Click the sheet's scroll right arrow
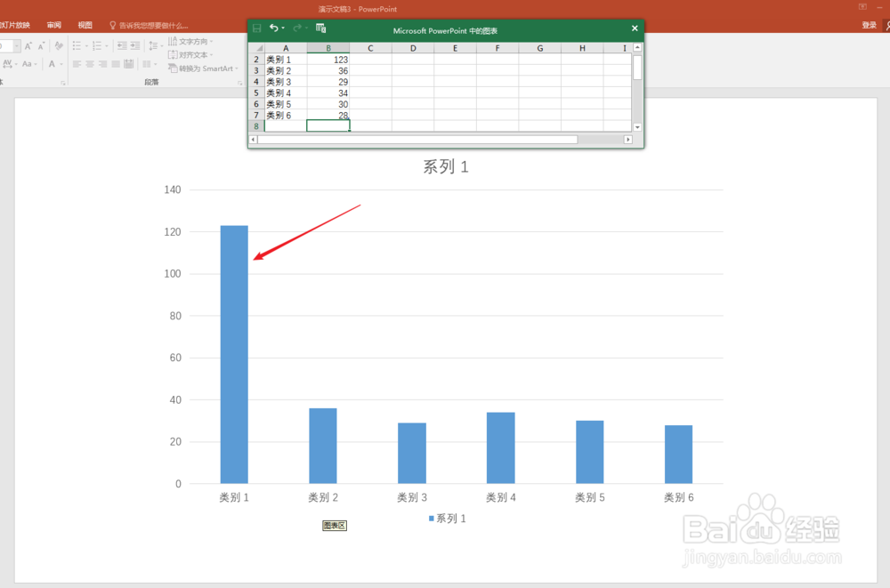Viewport: 890px width, 588px height. pyautogui.click(x=627, y=139)
